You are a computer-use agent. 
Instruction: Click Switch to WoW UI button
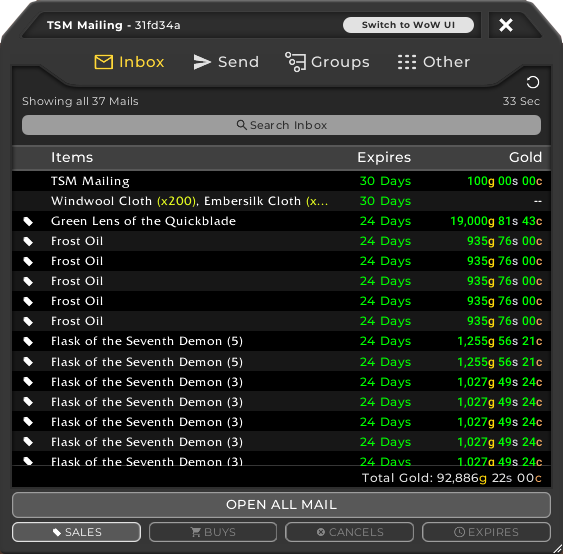408,25
